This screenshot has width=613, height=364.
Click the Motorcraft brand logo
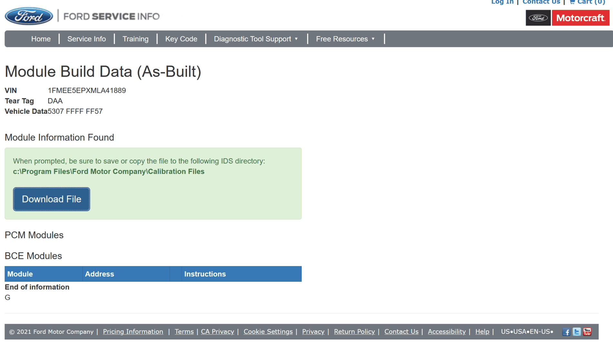pos(580,18)
